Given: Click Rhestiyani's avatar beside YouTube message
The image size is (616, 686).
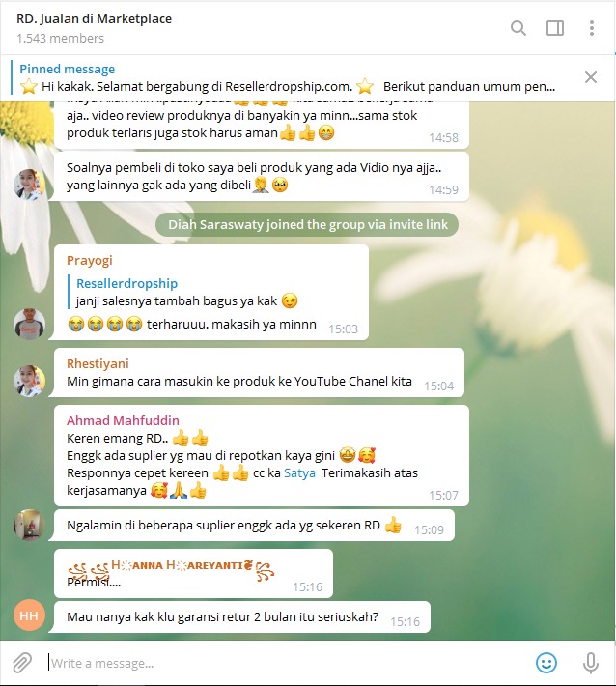Looking at the screenshot, I should tap(29, 381).
